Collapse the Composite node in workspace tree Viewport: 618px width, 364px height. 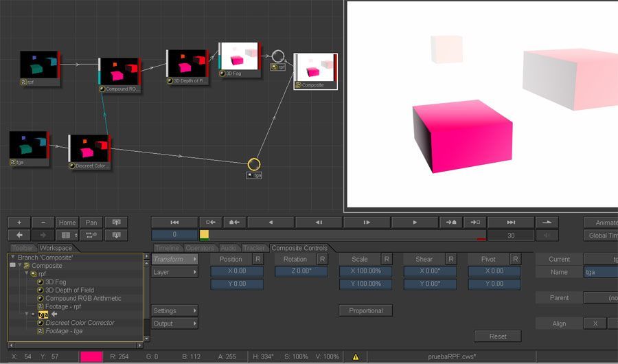click(19, 265)
